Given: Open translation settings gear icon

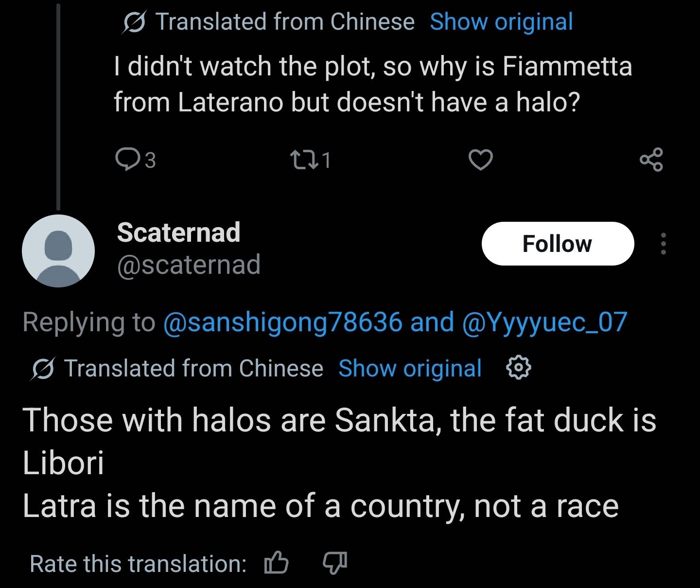Looking at the screenshot, I should click(x=518, y=368).
